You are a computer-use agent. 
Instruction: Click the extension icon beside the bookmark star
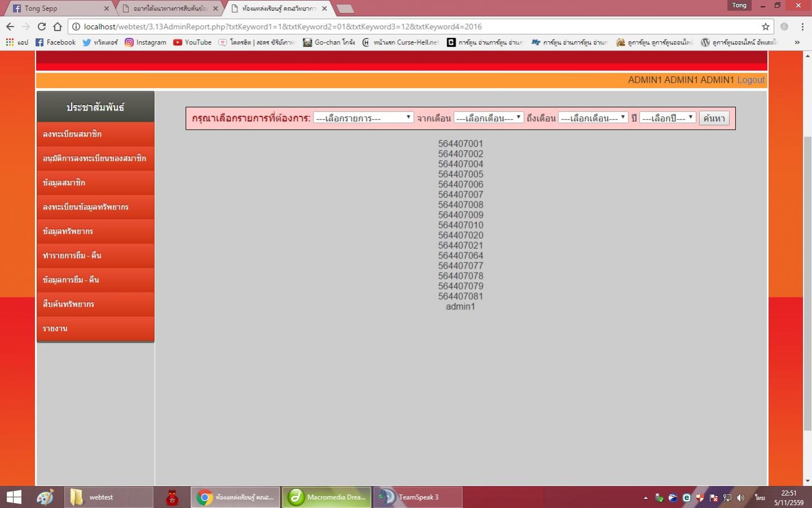coord(784,27)
